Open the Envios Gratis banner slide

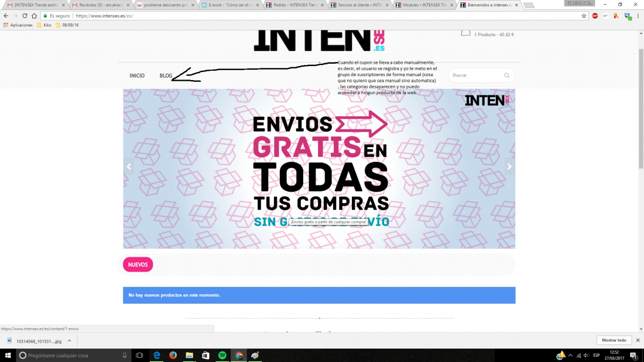tap(319, 168)
